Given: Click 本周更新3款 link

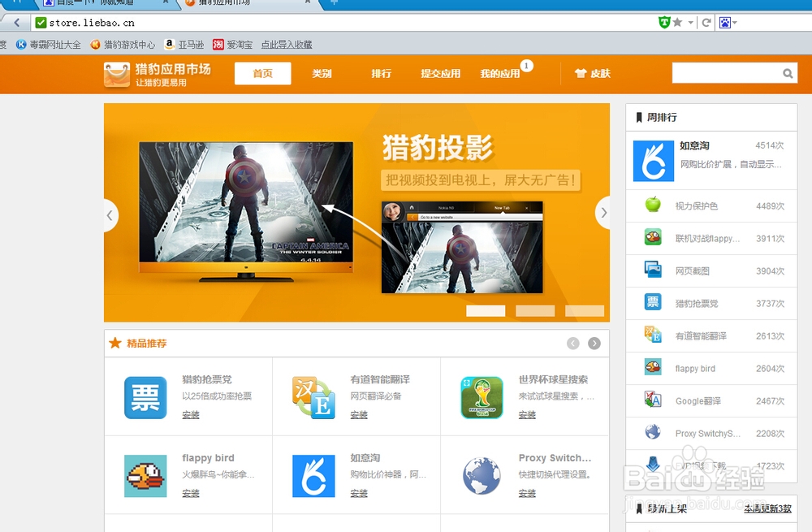Looking at the screenshot, I should (x=768, y=508).
